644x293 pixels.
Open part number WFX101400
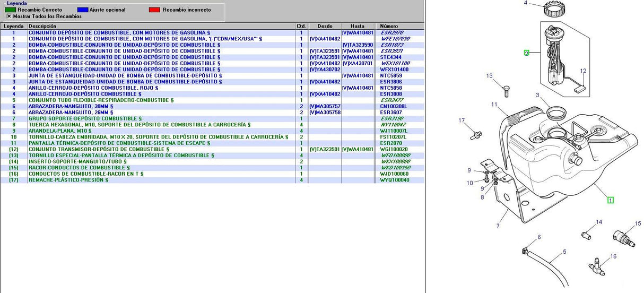(x=395, y=70)
